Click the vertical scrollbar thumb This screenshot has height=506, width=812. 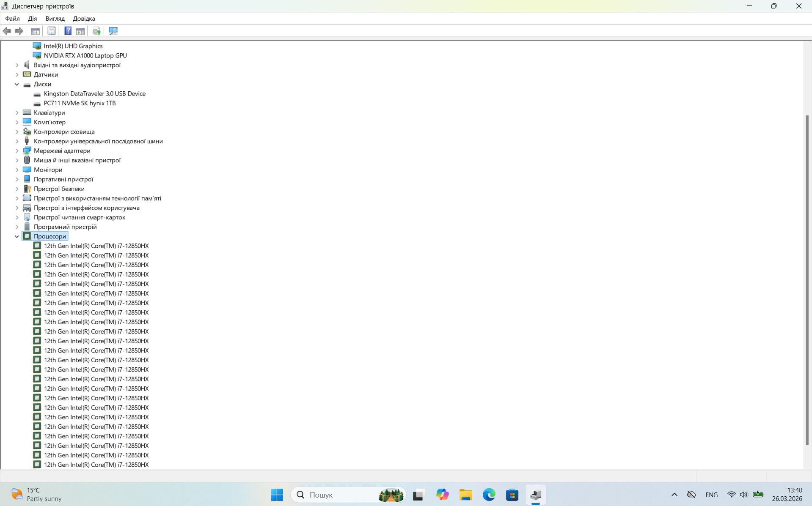807,279
